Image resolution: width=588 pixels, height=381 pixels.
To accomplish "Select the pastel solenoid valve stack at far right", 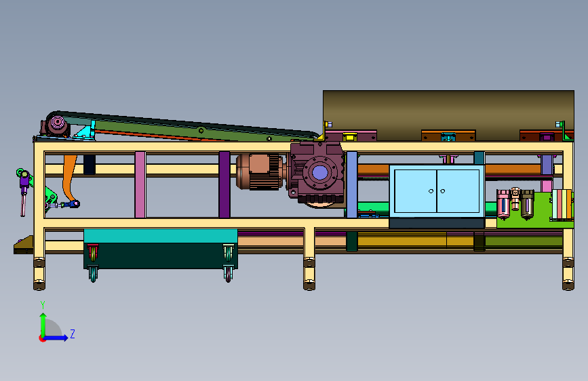I will tap(562, 205).
